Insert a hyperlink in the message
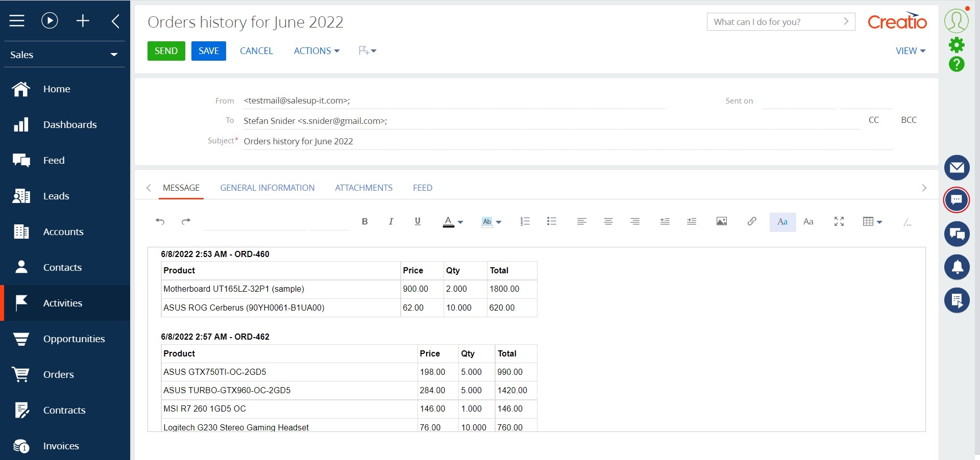Screen dimensions: 980x460 coord(751,221)
